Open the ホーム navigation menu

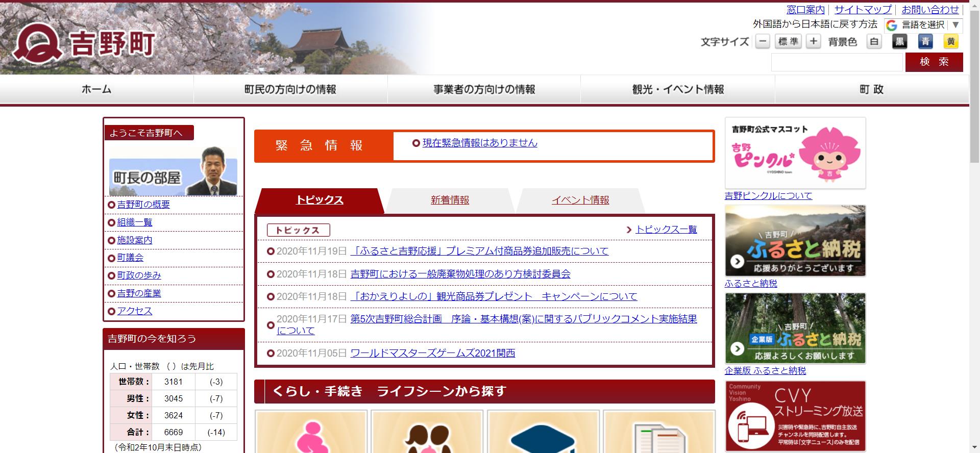tap(96, 89)
